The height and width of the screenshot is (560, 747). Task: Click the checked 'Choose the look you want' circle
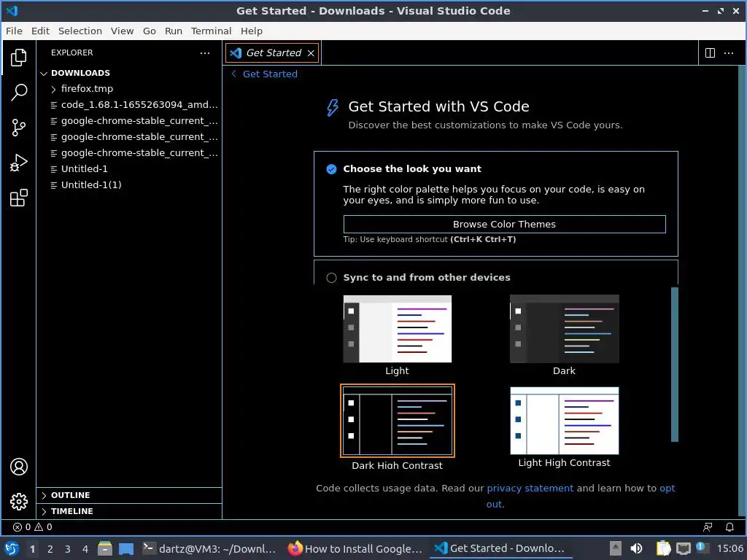tap(332, 169)
